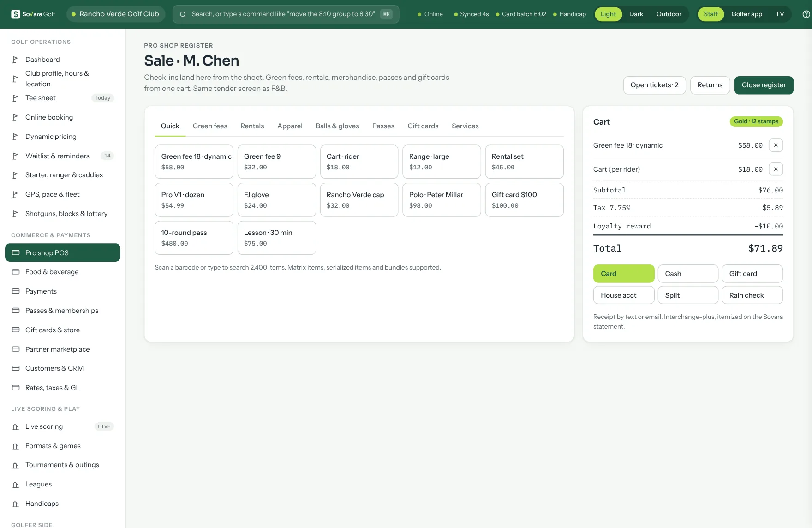This screenshot has height=528, width=812.
Task: Open the Gift cards tab
Action: 423,126
